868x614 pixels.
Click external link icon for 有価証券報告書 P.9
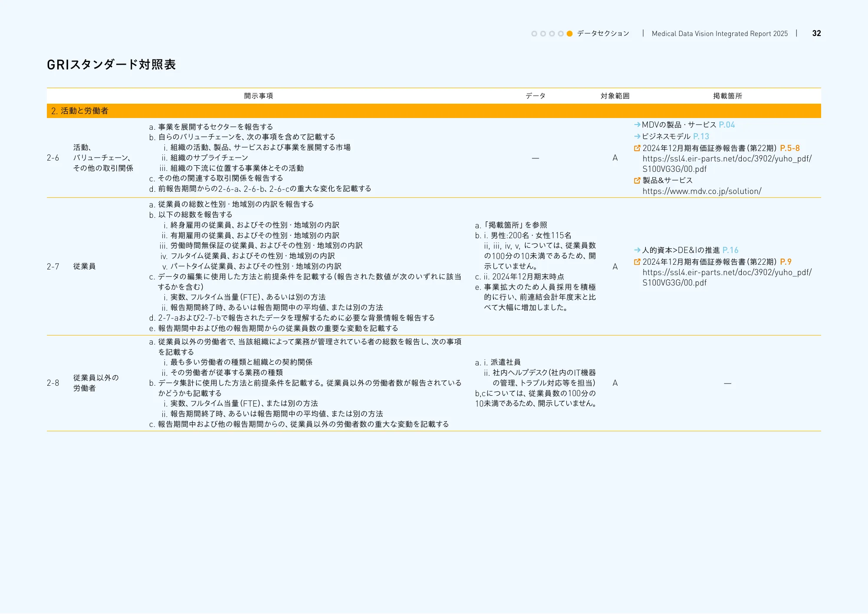pos(637,262)
